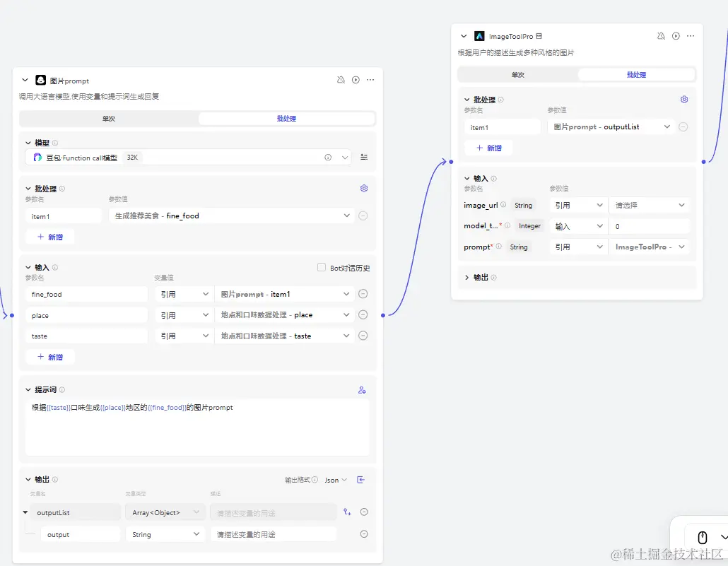Select 批处理 tab in 图片prompt node
The image size is (728, 566).
click(x=286, y=119)
